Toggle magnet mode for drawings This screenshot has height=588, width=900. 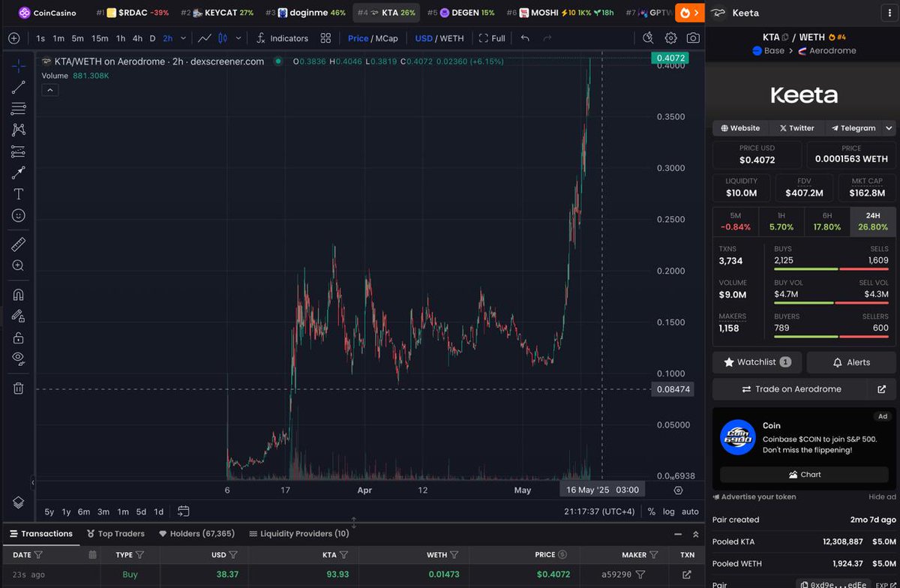pyautogui.click(x=18, y=294)
